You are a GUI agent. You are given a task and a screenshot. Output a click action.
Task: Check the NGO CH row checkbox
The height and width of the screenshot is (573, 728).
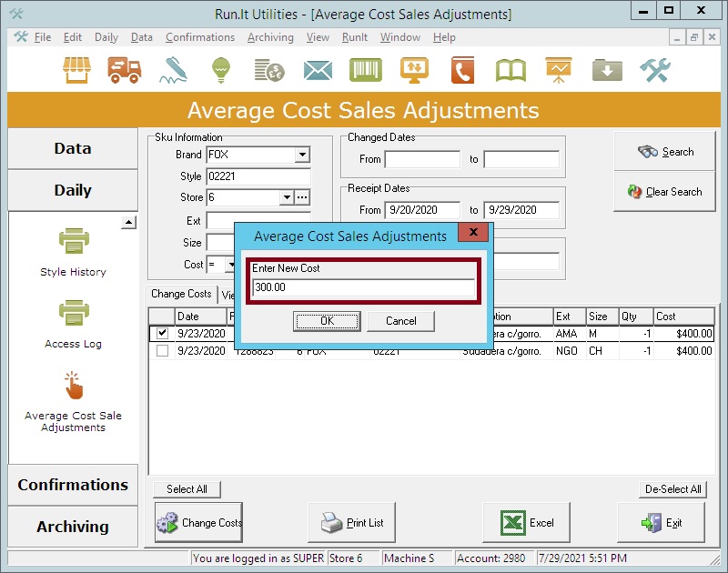(x=163, y=351)
